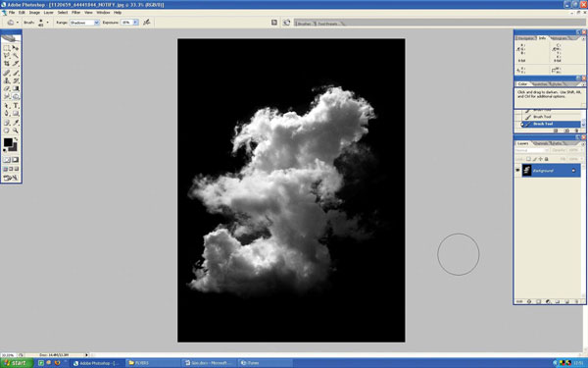Viewport: 588px width, 368px height.
Task: Open Info panel flyout menu
Action: [583, 38]
